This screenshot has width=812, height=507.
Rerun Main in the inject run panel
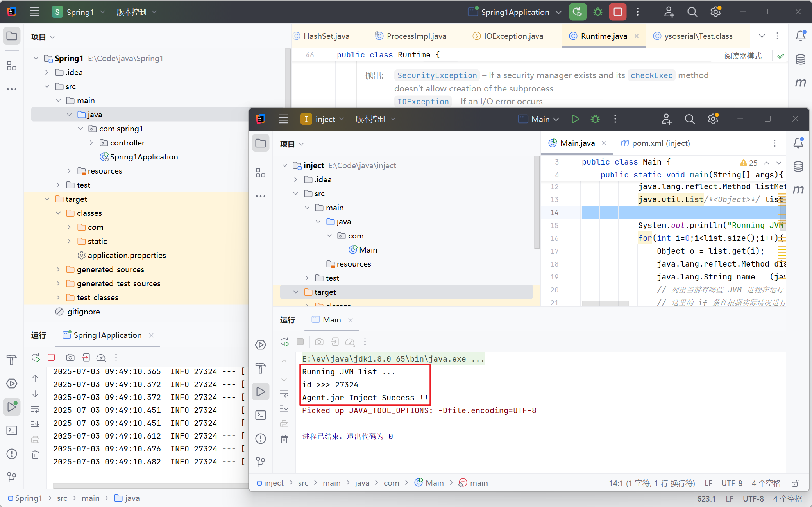284,342
